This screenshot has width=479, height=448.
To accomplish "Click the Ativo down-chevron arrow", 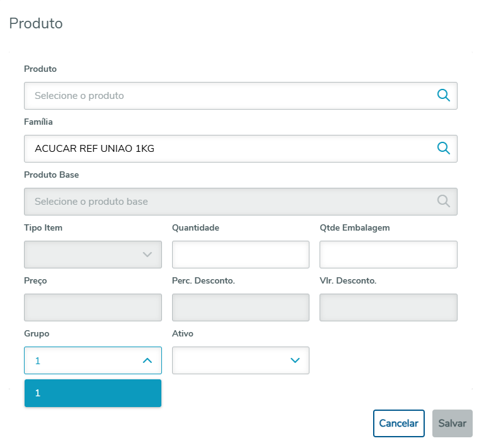I will click(x=295, y=360).
